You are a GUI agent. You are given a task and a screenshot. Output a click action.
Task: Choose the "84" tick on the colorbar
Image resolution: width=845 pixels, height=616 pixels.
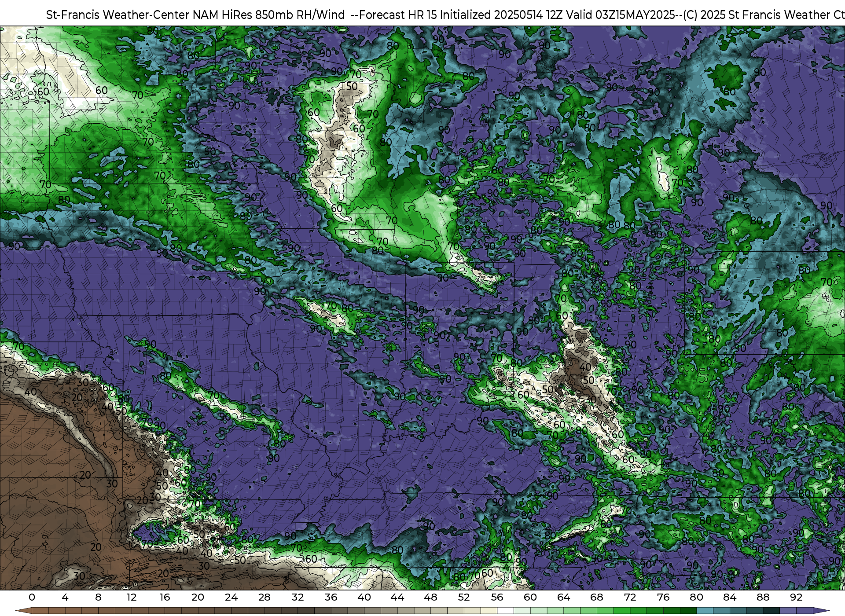coord(730,597)
